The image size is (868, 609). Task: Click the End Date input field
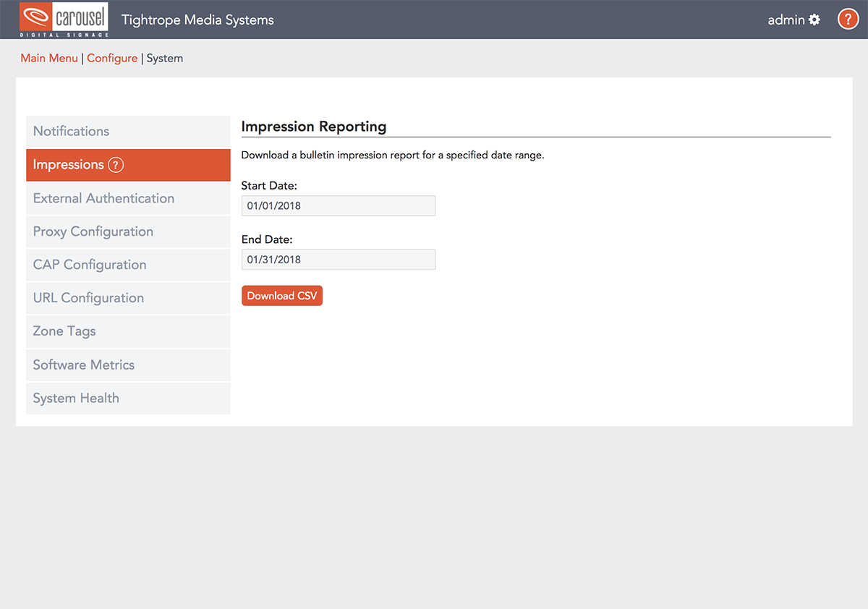(338, 260)
